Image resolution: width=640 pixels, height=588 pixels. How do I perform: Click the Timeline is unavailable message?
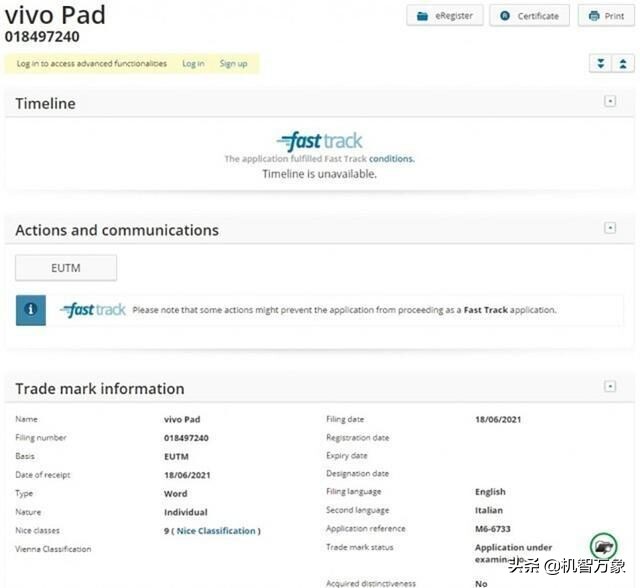pyautogui.click(x=319, y=174)
